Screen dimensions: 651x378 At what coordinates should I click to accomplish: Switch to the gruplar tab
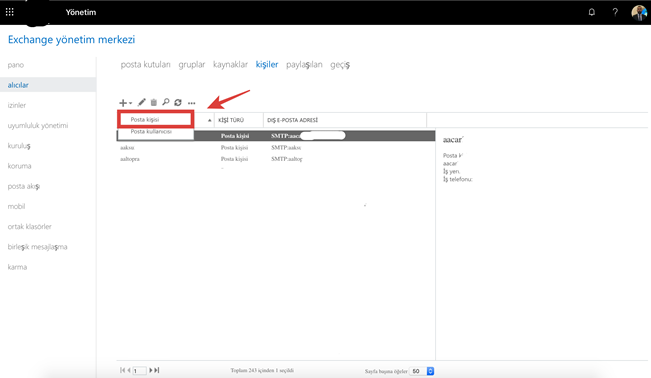[192, 65]
